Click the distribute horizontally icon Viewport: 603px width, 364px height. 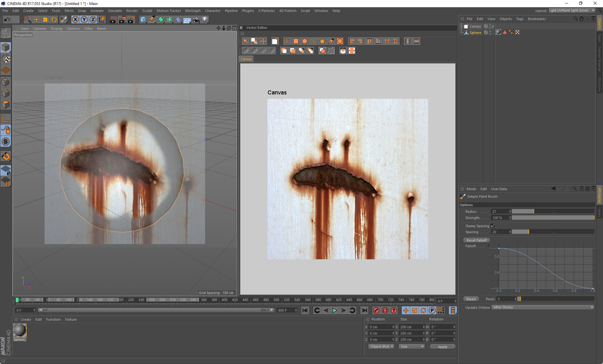click(407, 41)
